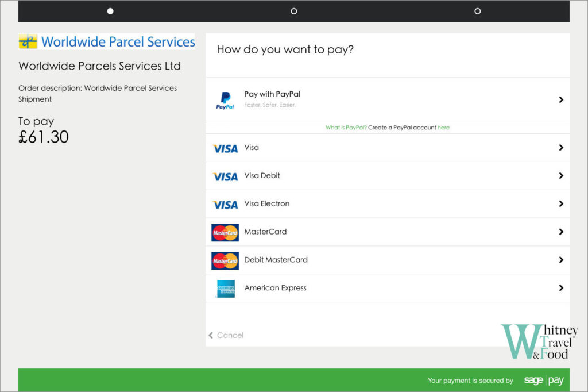
Task: Click the £61.30 amount to pay
Action: point(44,137)
